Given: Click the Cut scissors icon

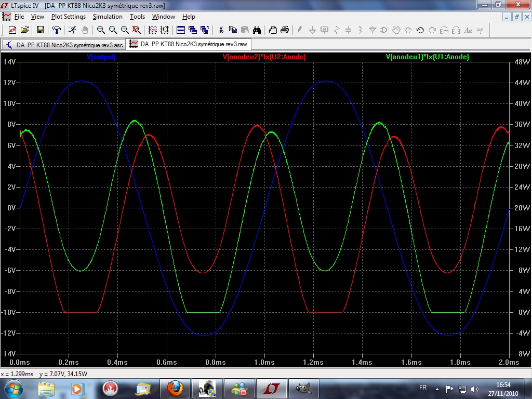Looking at the screenshot, I should 221,30.
